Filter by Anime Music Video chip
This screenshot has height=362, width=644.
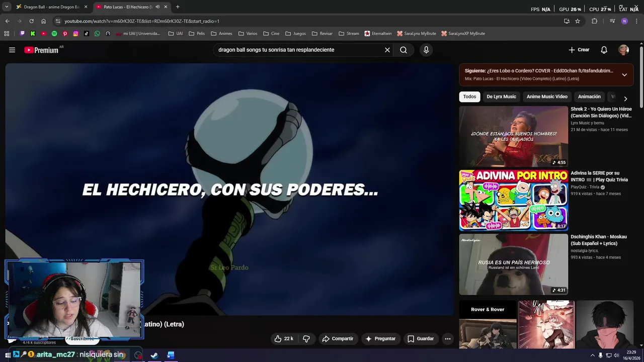click(x=547, y=97)
